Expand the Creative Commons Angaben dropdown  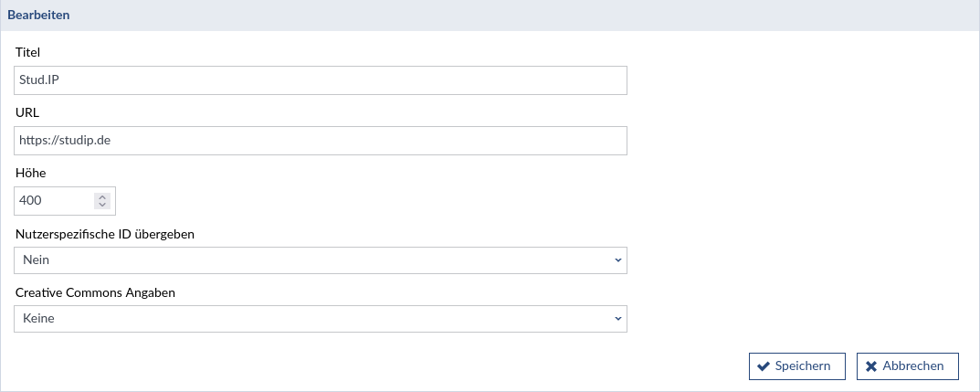320,319
